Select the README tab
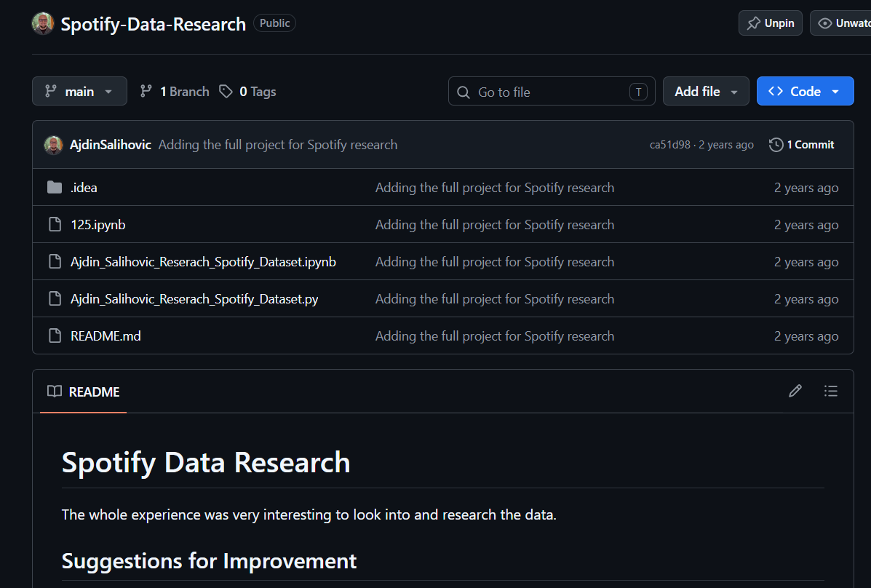 [x=84, y=392]
